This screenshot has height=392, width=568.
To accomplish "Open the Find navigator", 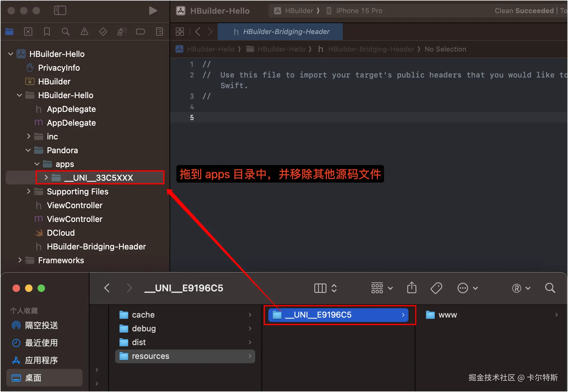I will click(x=66, y=32).
